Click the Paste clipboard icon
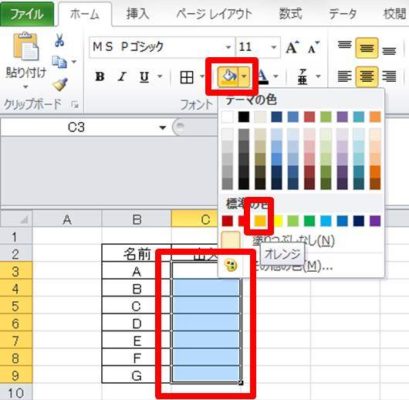 tap(26, 46)
